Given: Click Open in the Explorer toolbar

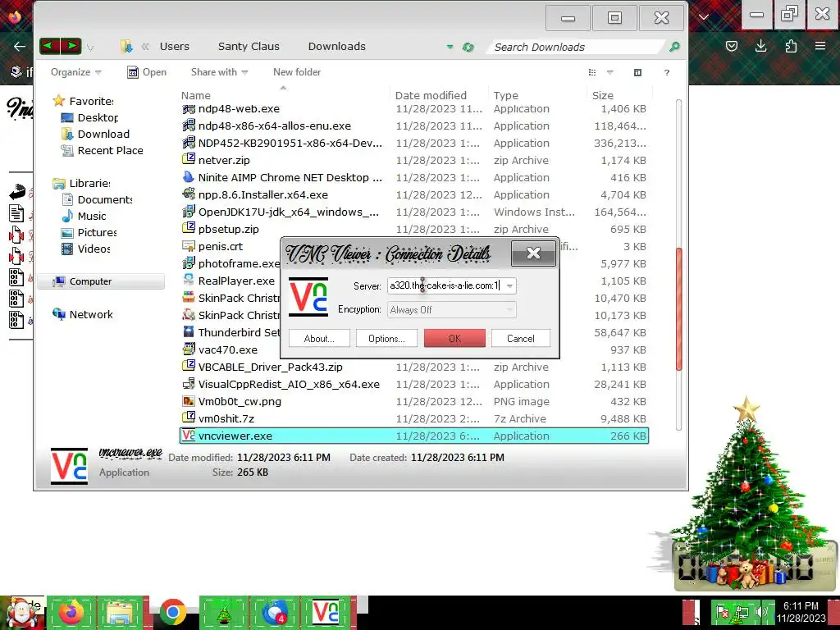Looking at the screenshot, I should tap(147, 72).
